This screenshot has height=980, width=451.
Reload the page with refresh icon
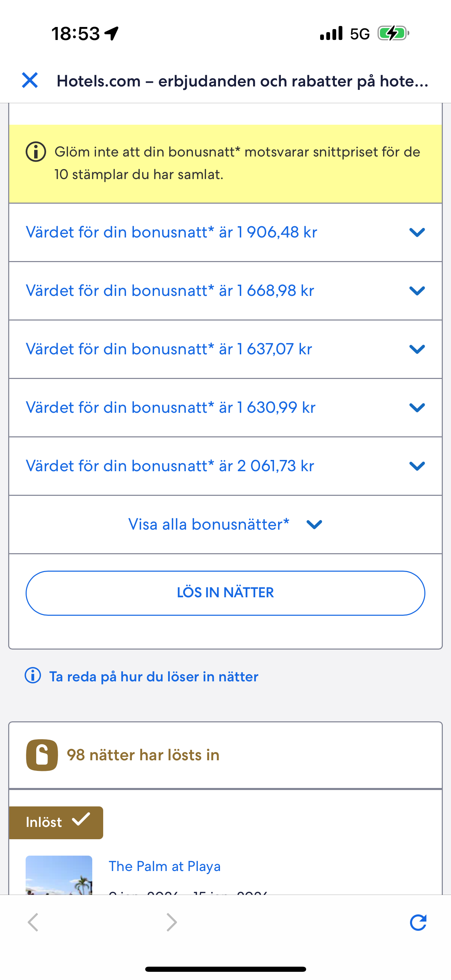[x=418, y=922]
